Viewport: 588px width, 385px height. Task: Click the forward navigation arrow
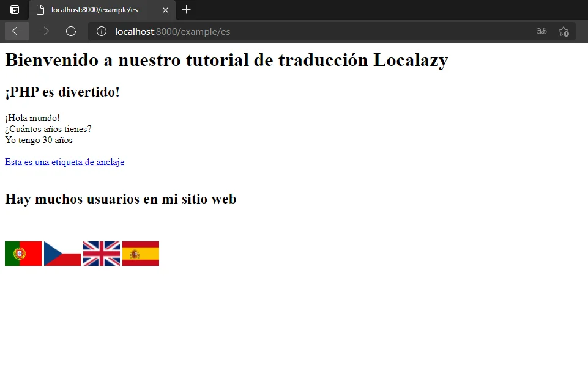[44, 31]
